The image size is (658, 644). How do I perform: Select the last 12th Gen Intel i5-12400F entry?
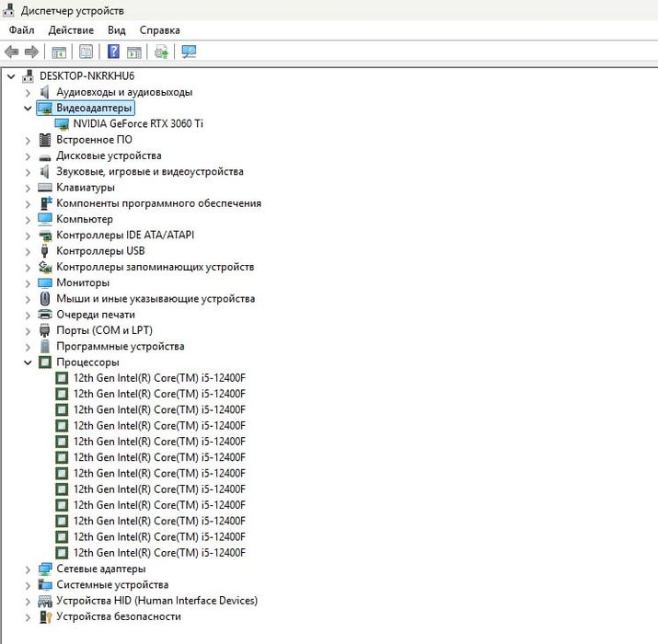[159, 553]
